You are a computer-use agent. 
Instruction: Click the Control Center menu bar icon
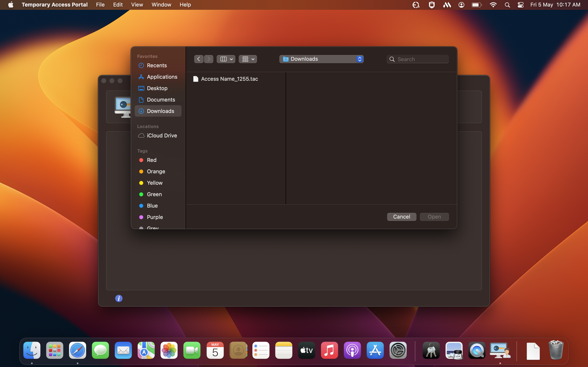coord(520,5)
